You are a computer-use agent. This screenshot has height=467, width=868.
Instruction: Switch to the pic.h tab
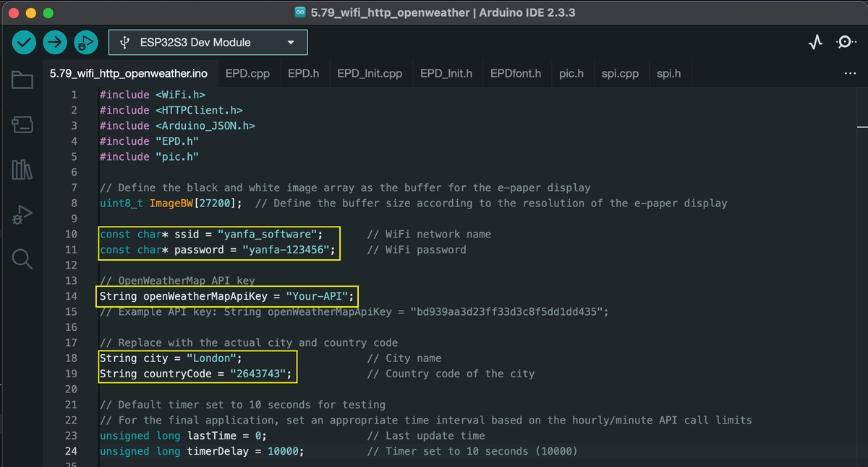[571, 74]
